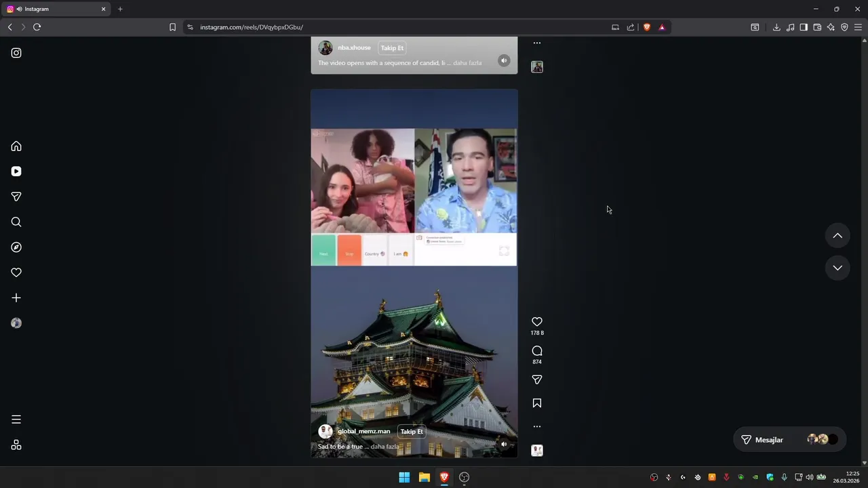Open Direct messages paper-plane sidebar icon
The image size is (868, 488).
16,197
